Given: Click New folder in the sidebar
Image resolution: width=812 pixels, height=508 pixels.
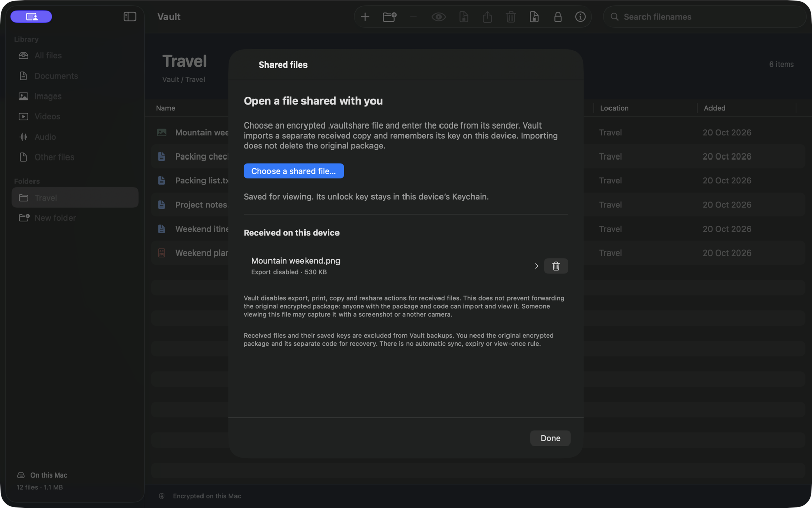Looking at the screenshot, I should 75,218.
